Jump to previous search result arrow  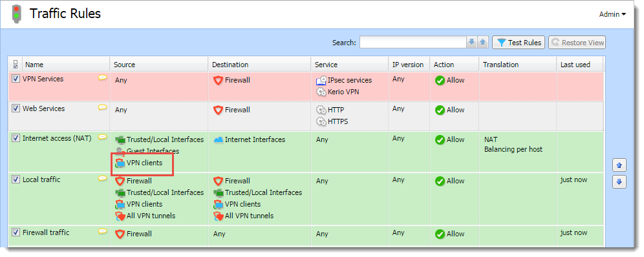point(482,42)
